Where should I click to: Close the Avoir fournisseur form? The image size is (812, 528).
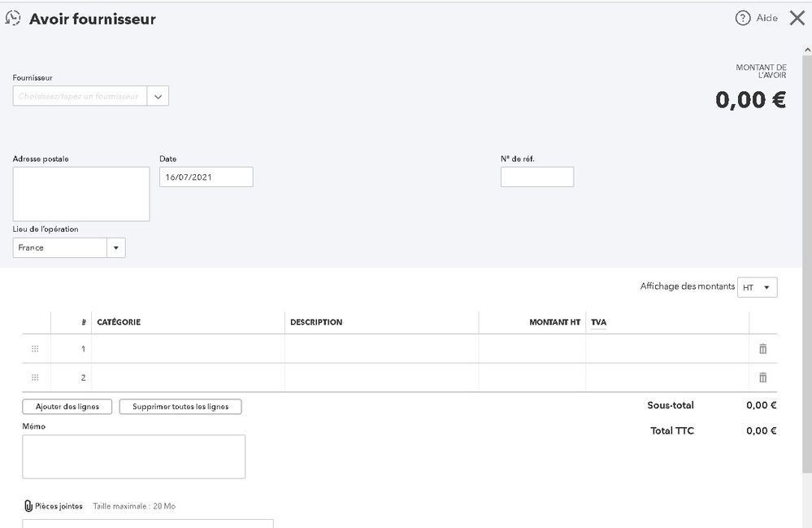click(797, 18)
